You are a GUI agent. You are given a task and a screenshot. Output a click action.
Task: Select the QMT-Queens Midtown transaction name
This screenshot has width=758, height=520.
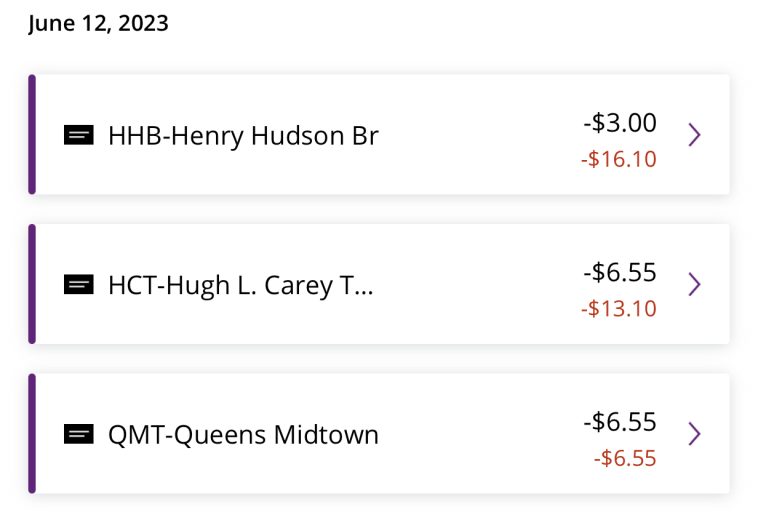[x=243, y=434]
